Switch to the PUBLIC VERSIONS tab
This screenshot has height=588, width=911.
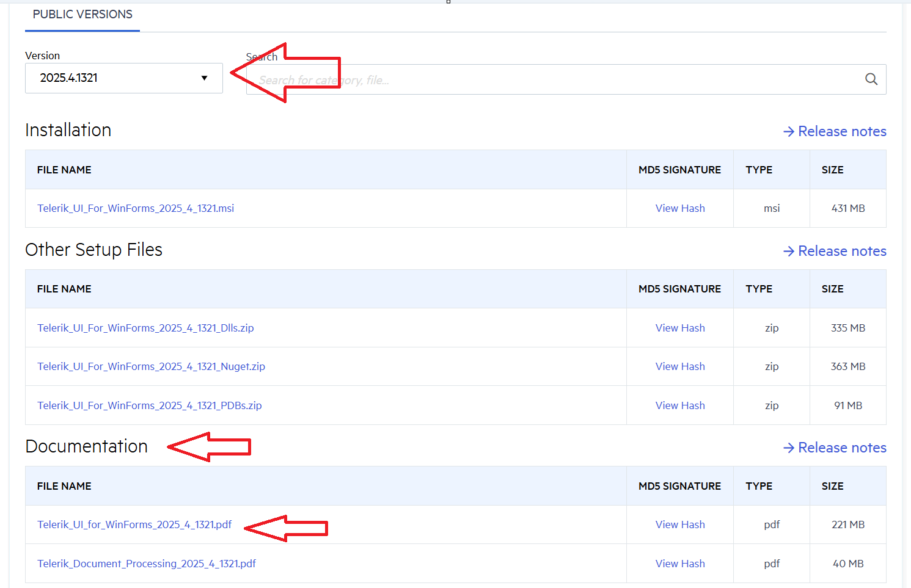coord(82,15)
